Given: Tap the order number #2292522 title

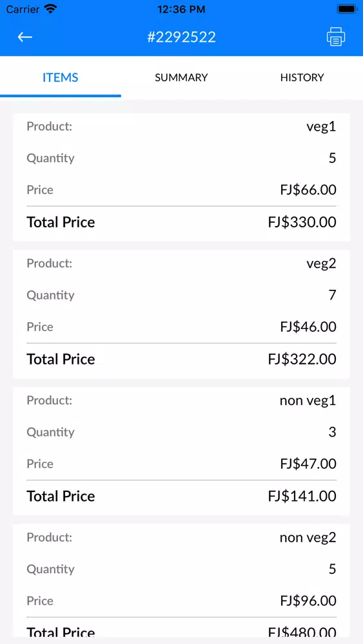Looking at the screenshot, I should 181,37.
